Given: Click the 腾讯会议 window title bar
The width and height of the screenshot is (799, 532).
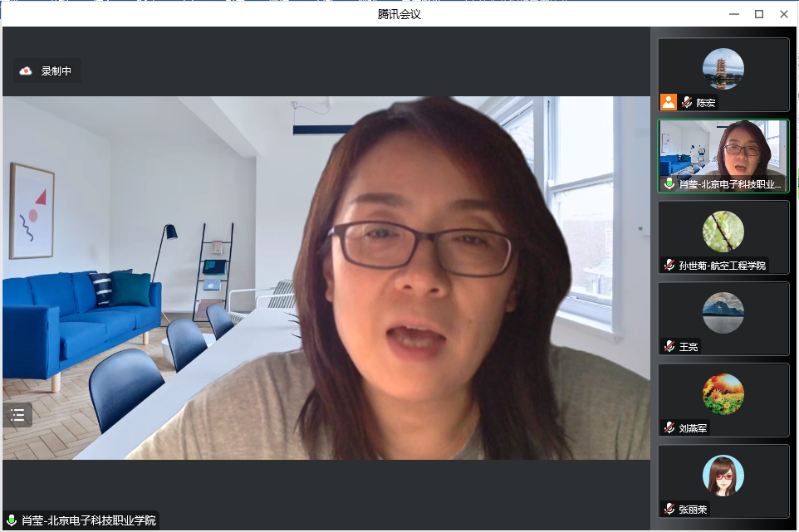Looking at the screenshot, I should click(x=399, y=14).
